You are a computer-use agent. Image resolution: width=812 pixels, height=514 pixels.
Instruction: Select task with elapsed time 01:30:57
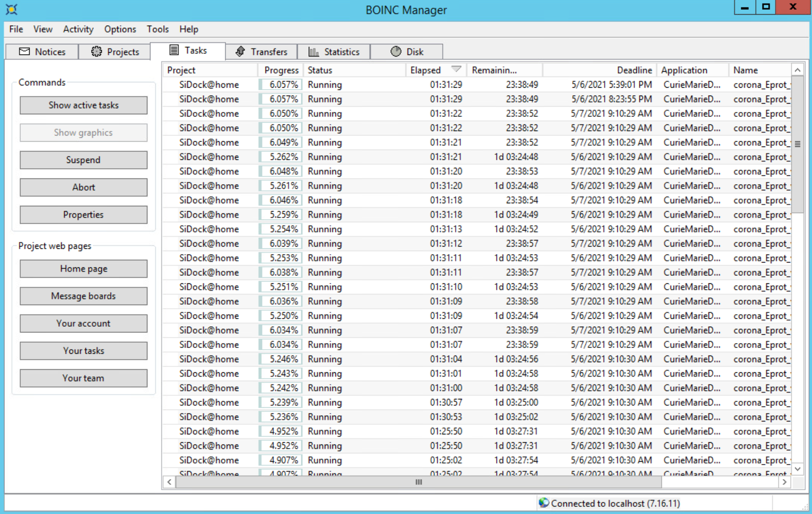point(477,402)
